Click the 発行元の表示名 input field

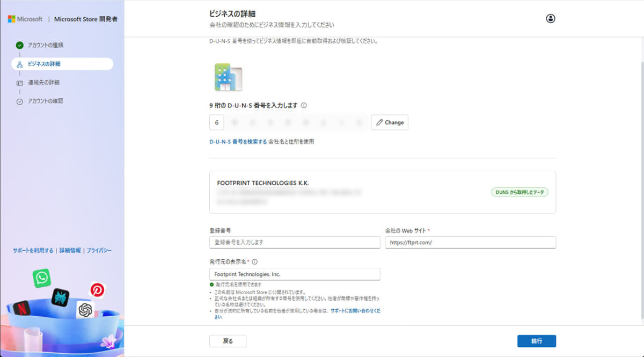point(295,274)
